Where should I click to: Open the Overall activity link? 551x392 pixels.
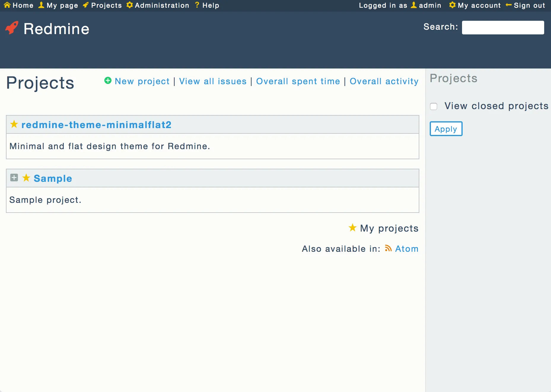pyautogui.click(x=384, y=81)
